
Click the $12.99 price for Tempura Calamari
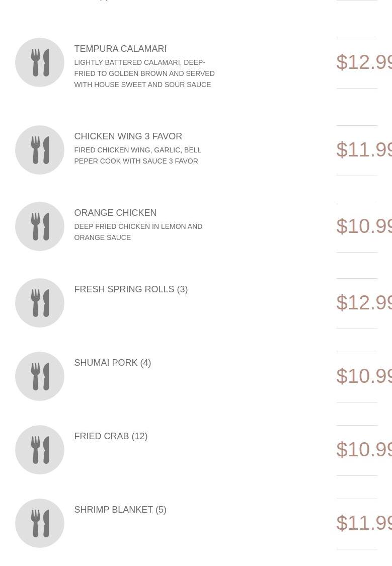tap(364, 62)
